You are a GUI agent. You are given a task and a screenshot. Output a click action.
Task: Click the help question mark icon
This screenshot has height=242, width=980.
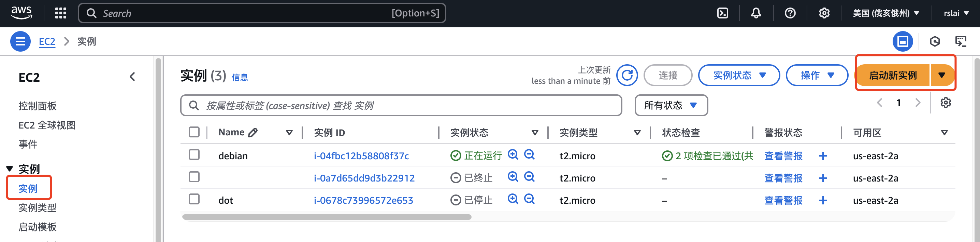tap(790, 13)
